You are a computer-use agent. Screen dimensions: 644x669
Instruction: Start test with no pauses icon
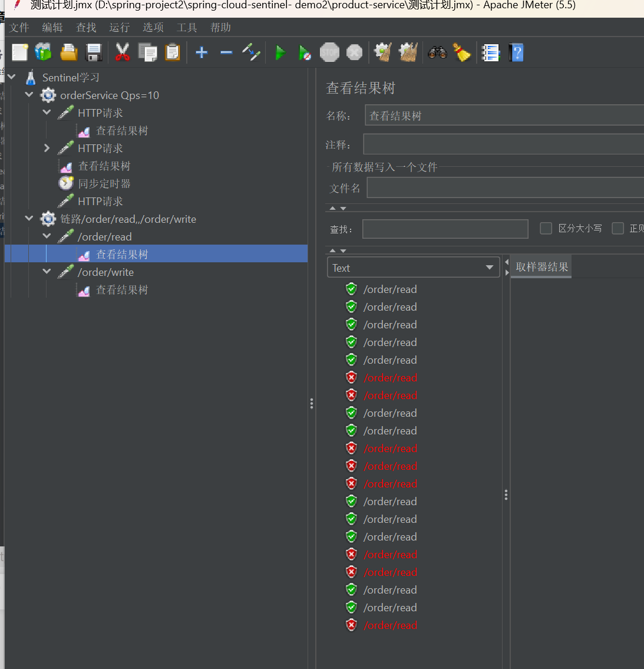coord(305,53)
